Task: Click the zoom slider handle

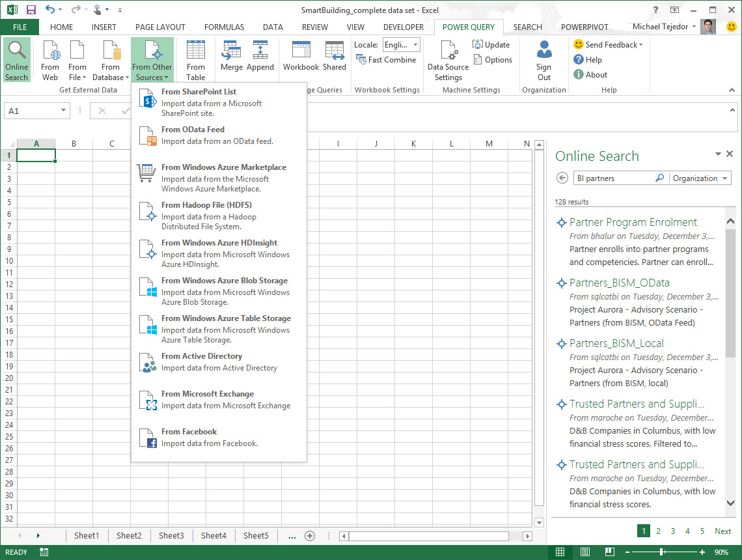Action: pyautogui.click(x=661, y=552)
